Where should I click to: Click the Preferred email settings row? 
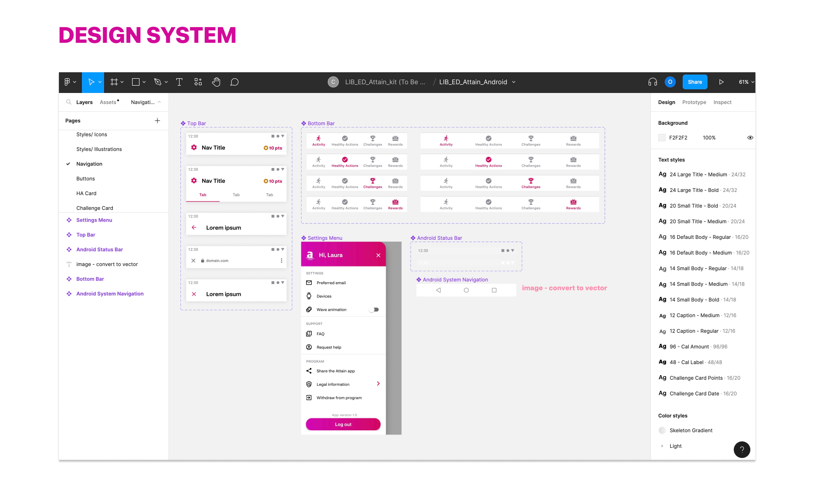tap(343, 283)
